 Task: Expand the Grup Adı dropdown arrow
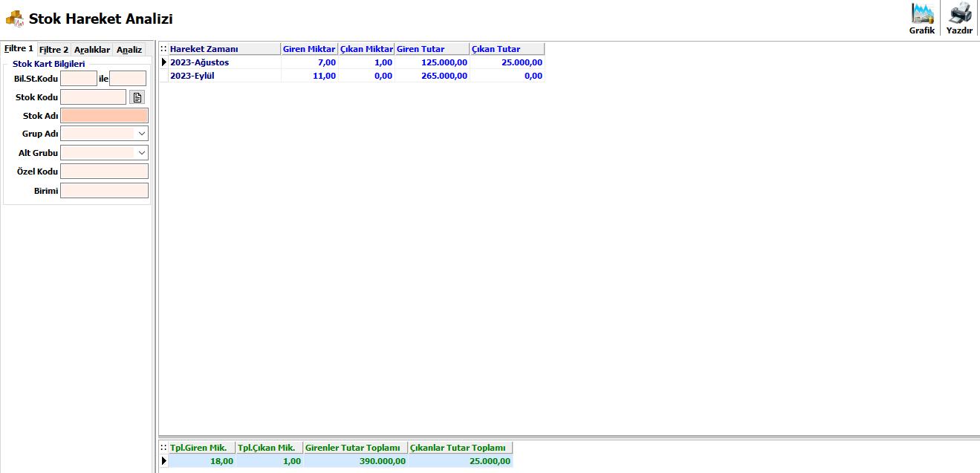(142, 134)
